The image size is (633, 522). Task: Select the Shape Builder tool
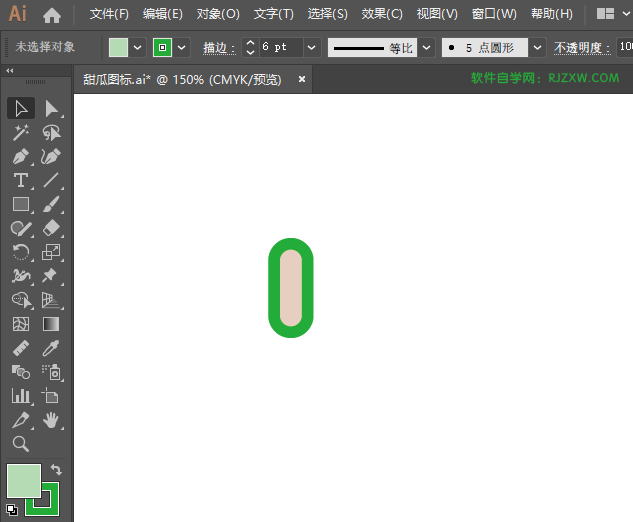[x=21, y=300]
